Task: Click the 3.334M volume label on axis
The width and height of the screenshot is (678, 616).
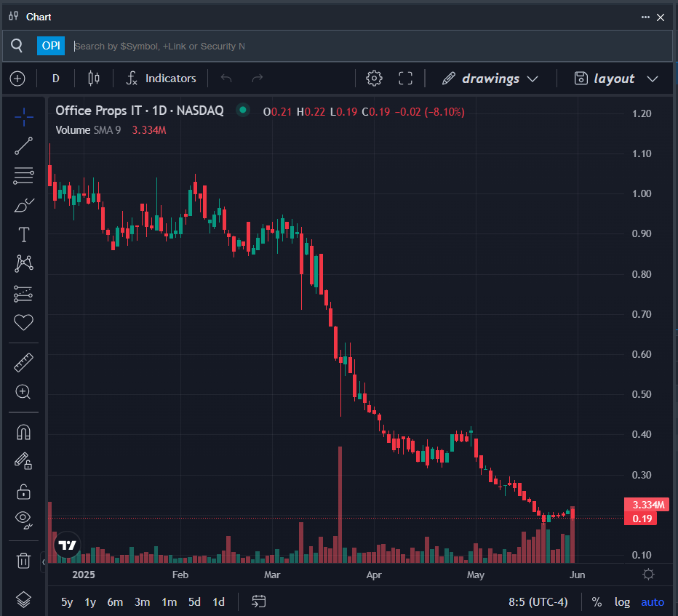Action: coord(647,505)
